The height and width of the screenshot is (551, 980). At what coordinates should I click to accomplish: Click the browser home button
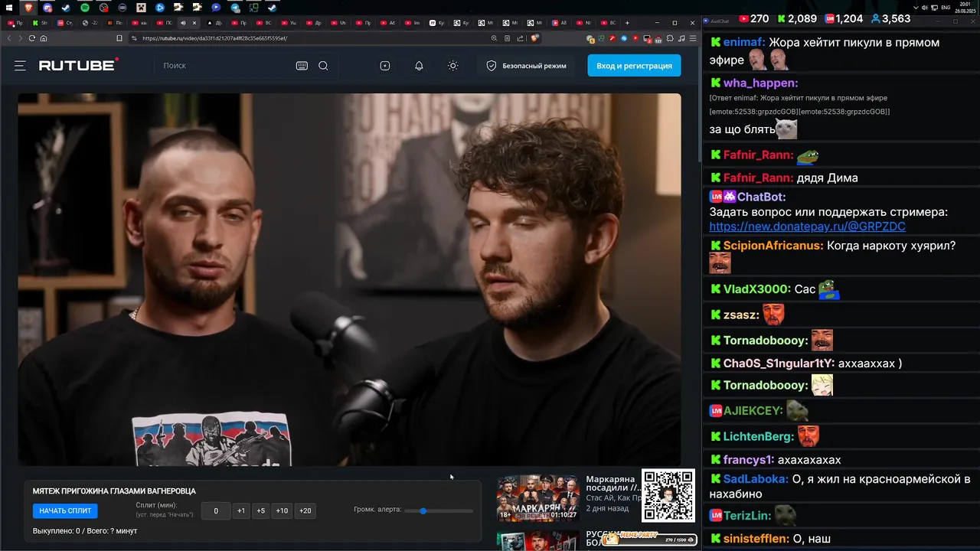pos(44,38)
